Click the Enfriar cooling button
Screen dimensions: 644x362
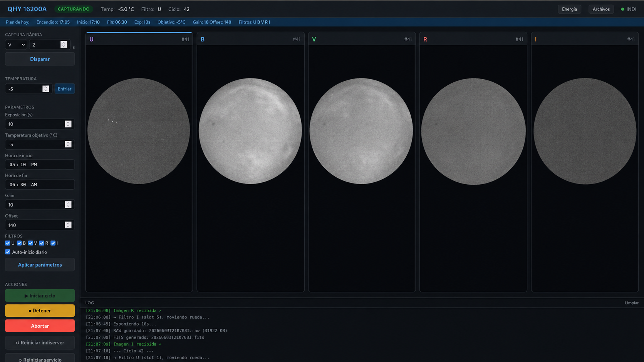point(64,89)
